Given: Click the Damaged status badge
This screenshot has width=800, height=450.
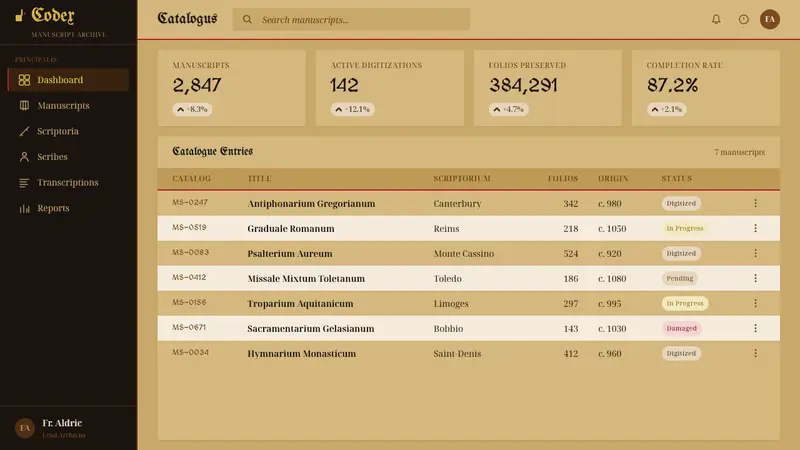Looking at the screenshot, I should [682, 328].
